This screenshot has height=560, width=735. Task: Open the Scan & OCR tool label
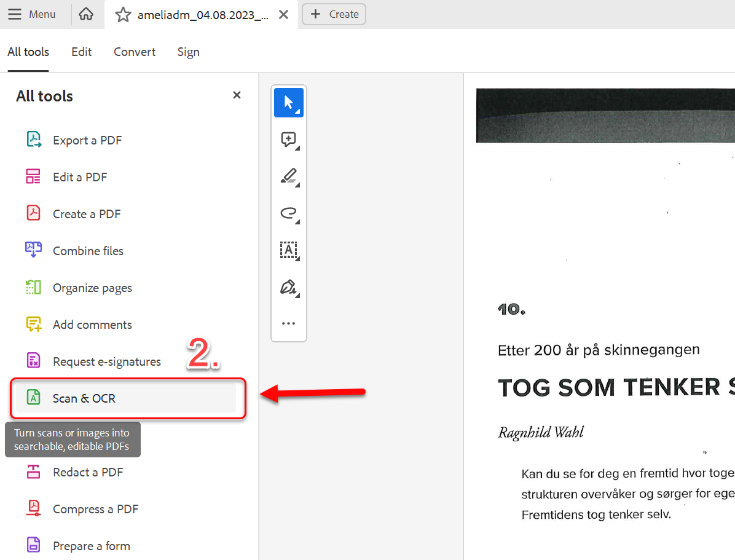pos(84,398)
